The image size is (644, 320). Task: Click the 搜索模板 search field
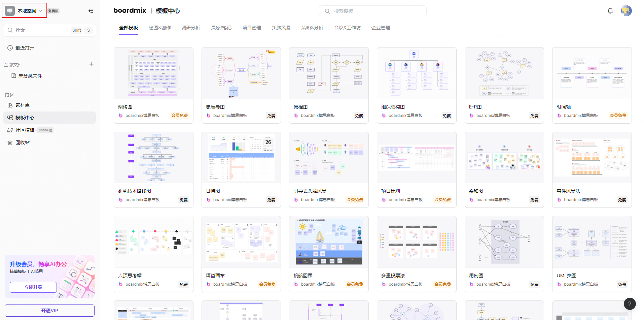pyautogui.click(x=372, y=11)
